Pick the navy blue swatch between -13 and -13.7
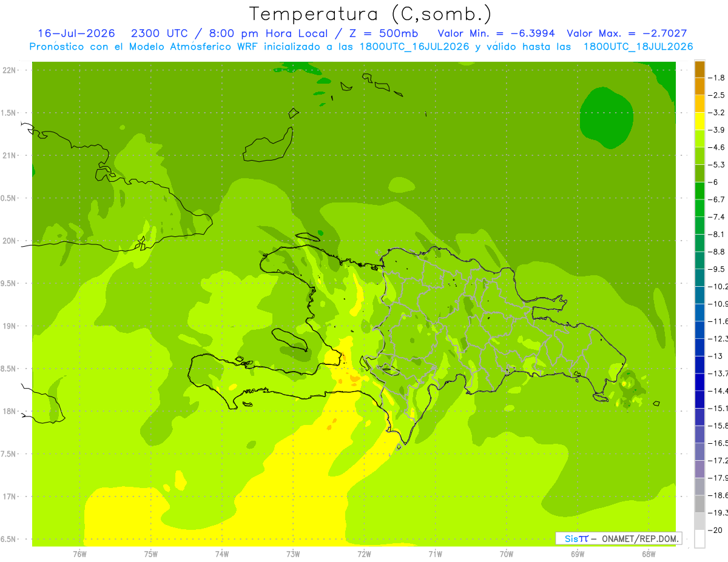The height and width of the screenshot is (562, 728). [x=699, y=365]
